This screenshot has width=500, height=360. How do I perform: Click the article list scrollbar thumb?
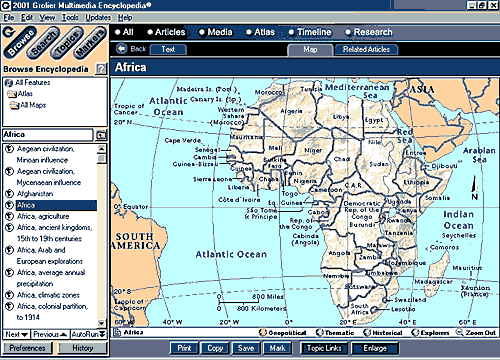[102, 159]
